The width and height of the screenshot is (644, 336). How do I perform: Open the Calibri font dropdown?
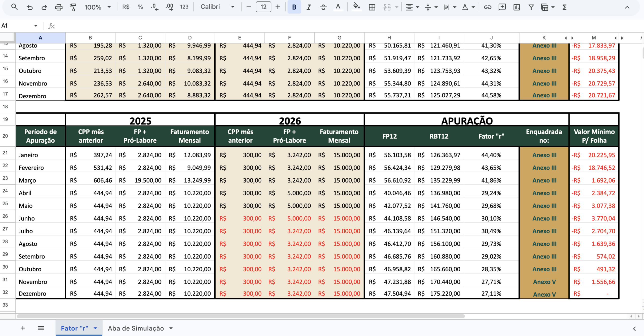point(217,7)
